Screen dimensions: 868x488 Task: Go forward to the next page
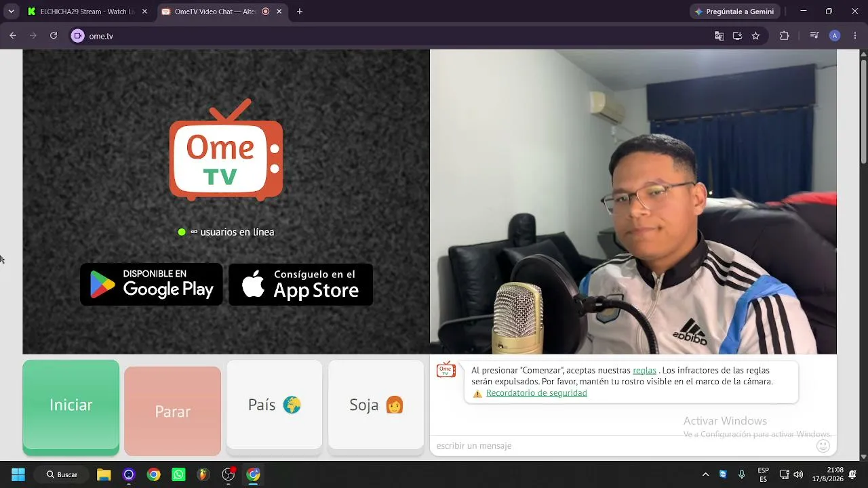pos(33,36)
